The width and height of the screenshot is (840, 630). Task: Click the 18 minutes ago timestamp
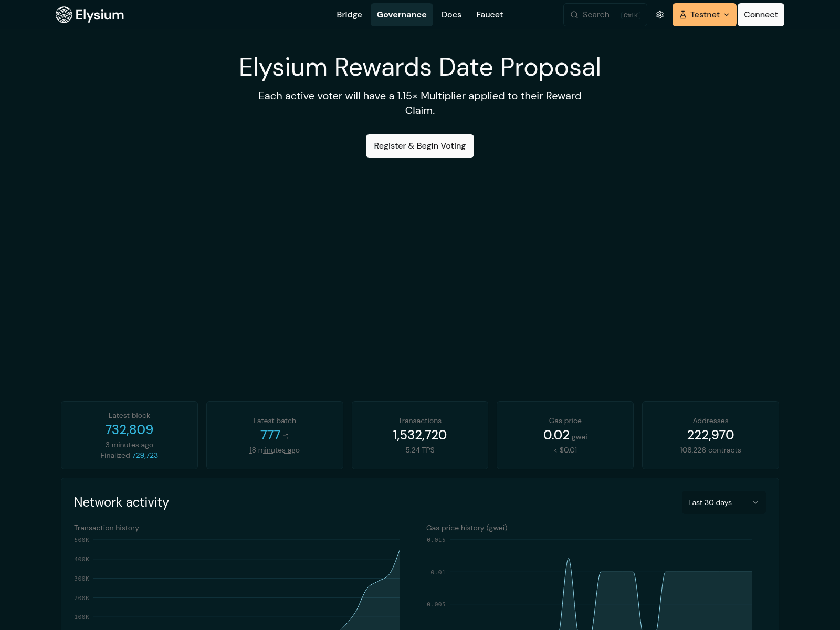click(x=275, y=450)
